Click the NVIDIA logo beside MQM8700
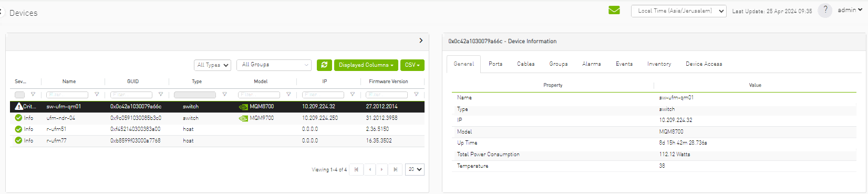The height and width of the screenshot is (194, 868). pos(243,107)
